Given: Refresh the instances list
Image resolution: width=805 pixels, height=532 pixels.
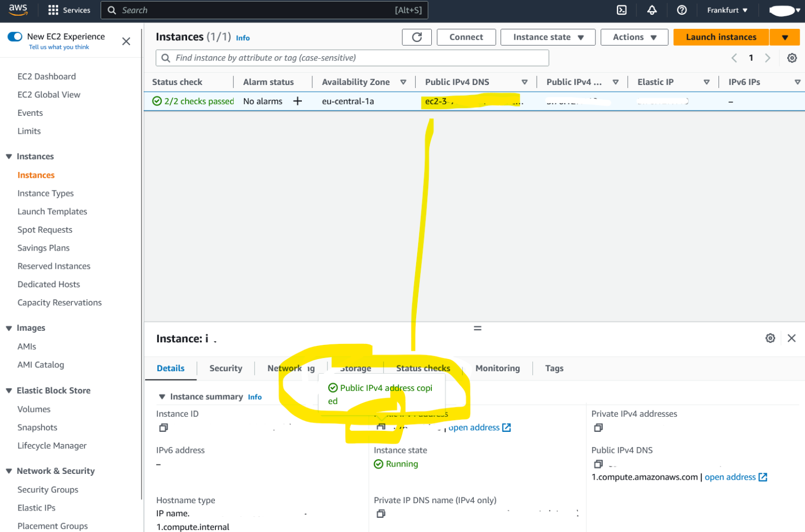Looking at the screenshot, I should click(417, 37).
